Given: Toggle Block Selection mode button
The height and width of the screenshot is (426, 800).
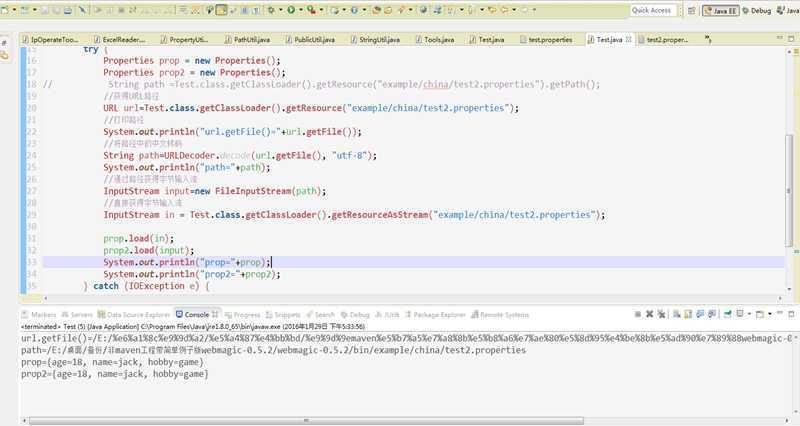Looking at the screenshot, I should click(244, 10).
